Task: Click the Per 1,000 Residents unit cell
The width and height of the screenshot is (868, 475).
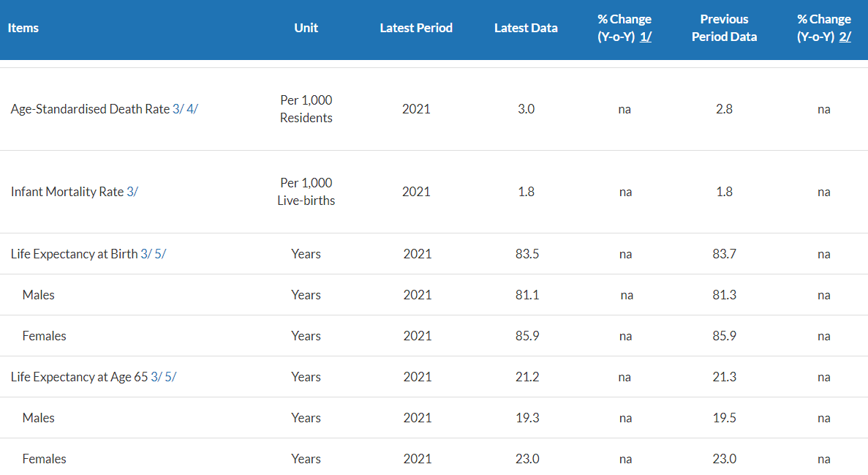Action: (306, 109)
